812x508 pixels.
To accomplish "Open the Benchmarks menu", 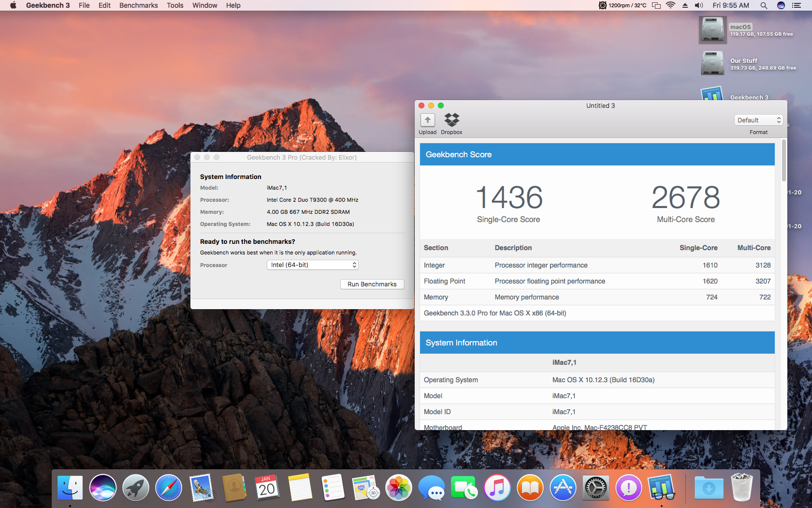I will point(139,5).
